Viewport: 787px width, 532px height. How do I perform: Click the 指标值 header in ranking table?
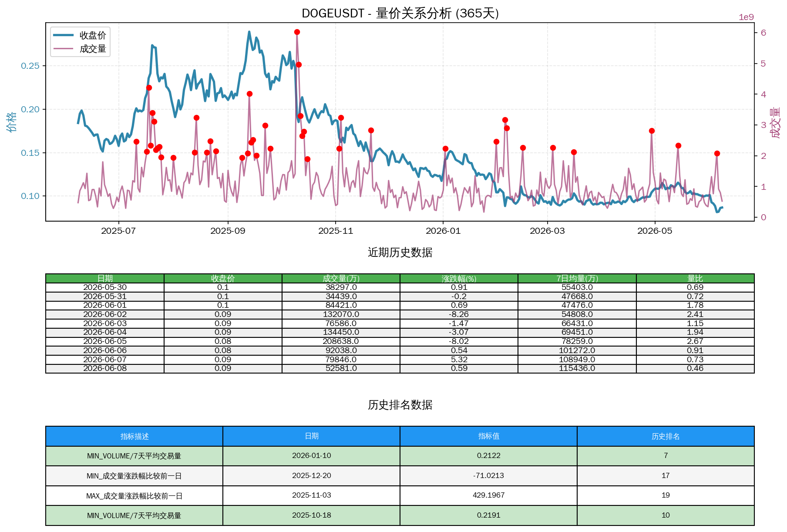pyautogui.click(x=488, y=436)
